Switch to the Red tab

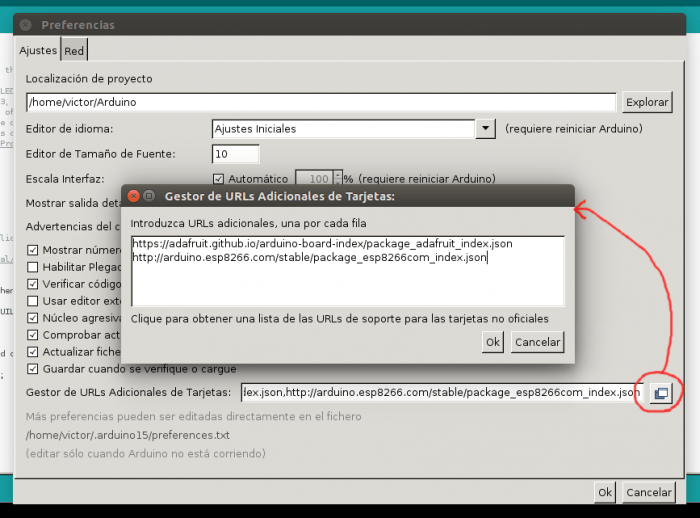[x=74, y=50]
